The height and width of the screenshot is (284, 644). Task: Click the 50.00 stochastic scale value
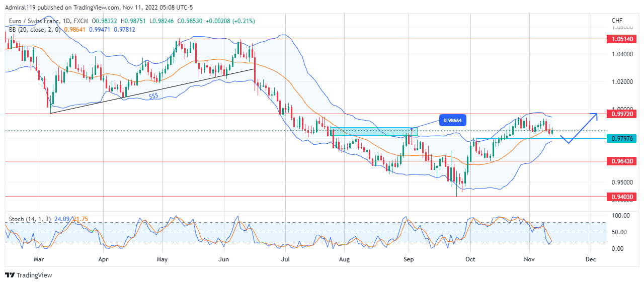pyautogui.click(x=619, y=232)
